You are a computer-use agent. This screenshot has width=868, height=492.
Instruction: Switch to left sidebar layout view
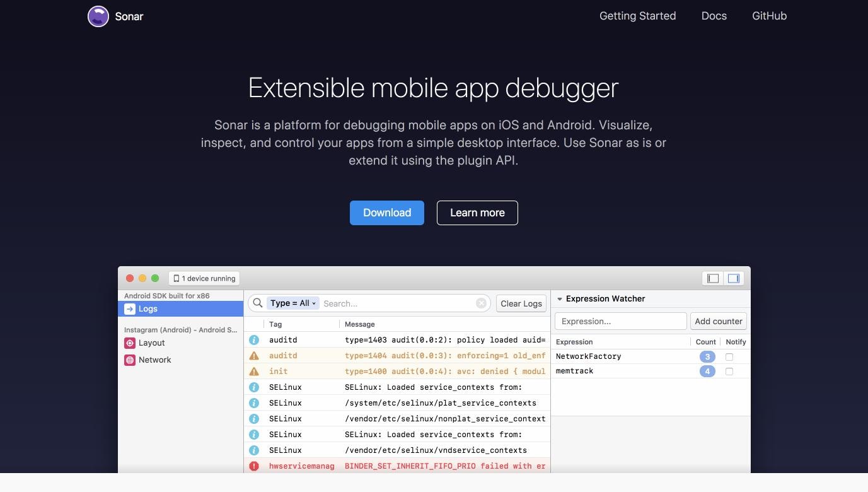click(712, 278)
